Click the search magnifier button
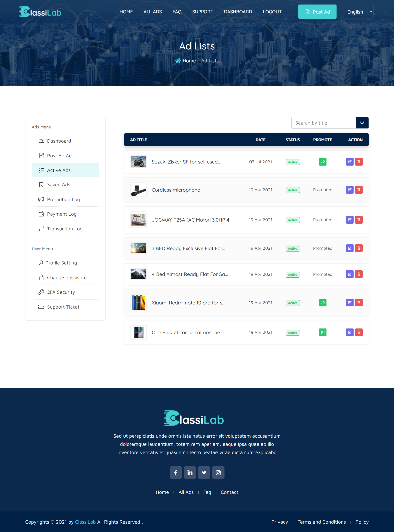The height and width of the screenshot is (532, 394). coord(362,123)
